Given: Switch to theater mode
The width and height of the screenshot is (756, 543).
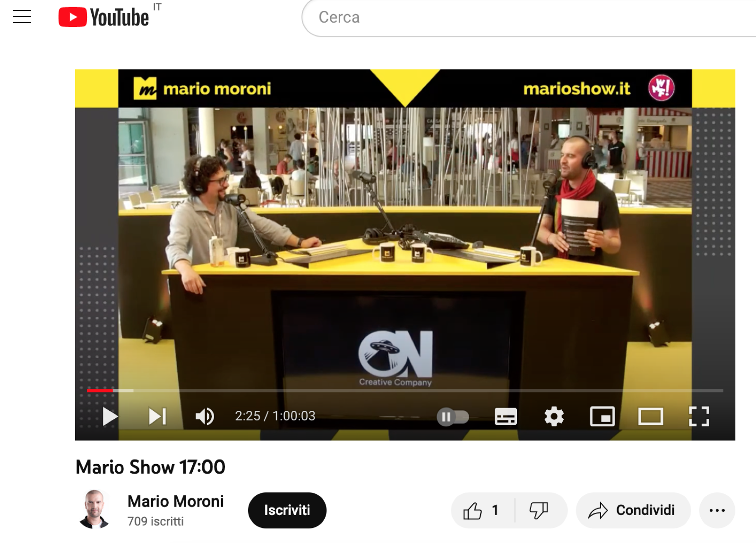Looking at the screenshot, I should (651, 416).
